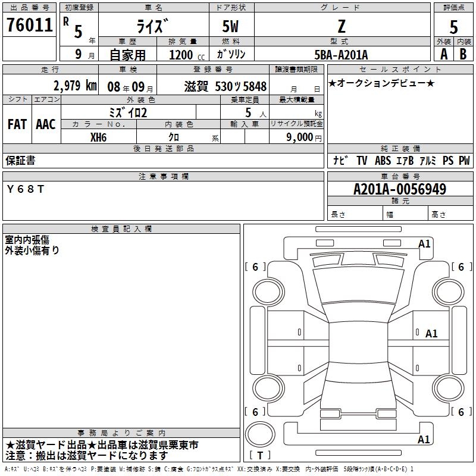Click A1 mark on front bumper

tap(424, 243)
